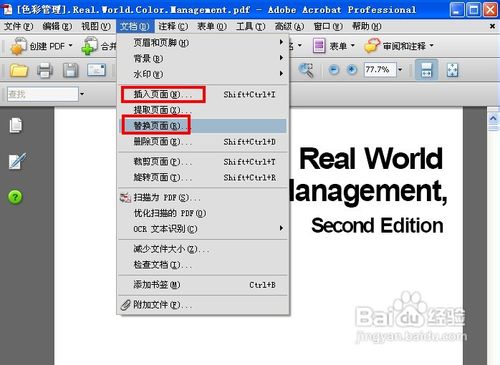Open the File (文件) menu
500x365 pixels.
pos(18,26)
